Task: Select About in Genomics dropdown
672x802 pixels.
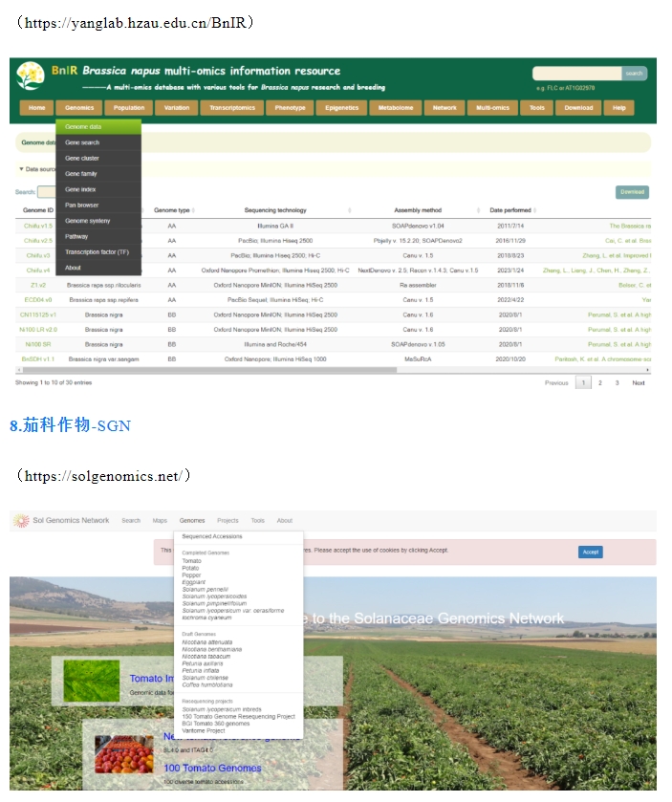Action: click(98, 269)
